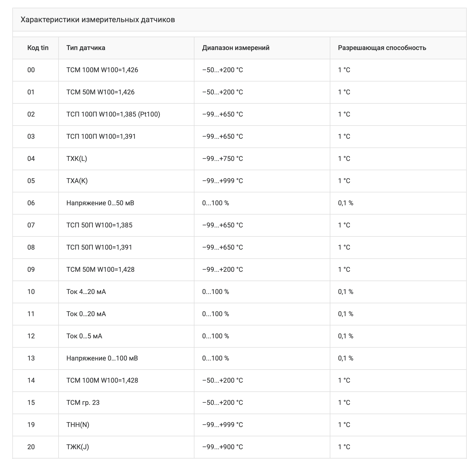
Task: Click the tin code "00" cell
Action: tap(31, 70)
